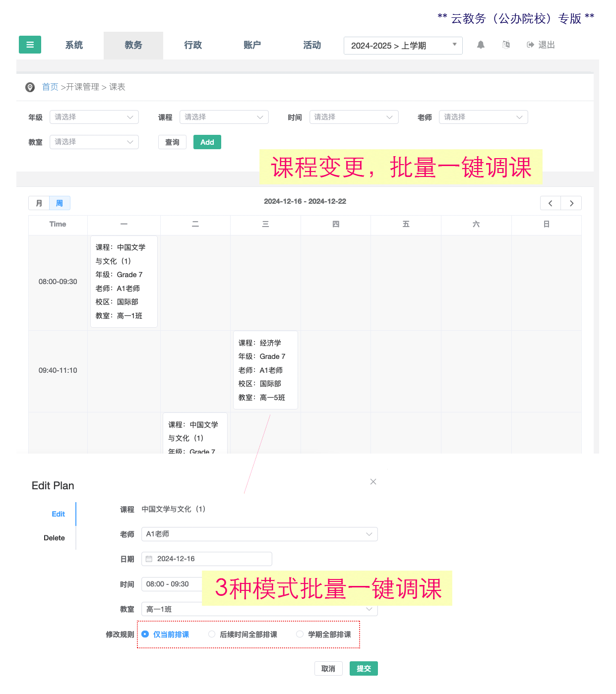Close the Edit Plan dialog
The image size is (616, 694).
373,482
